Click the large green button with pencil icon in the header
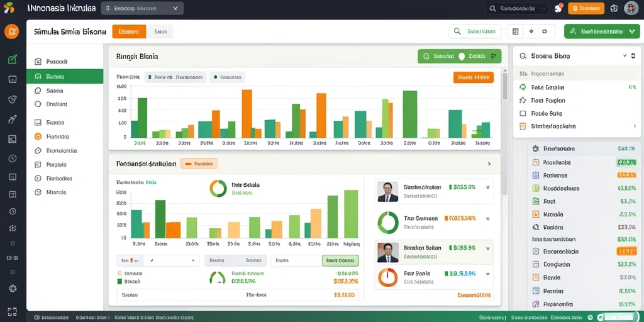Viewport: 644px width, 322px height. (602, 31)
